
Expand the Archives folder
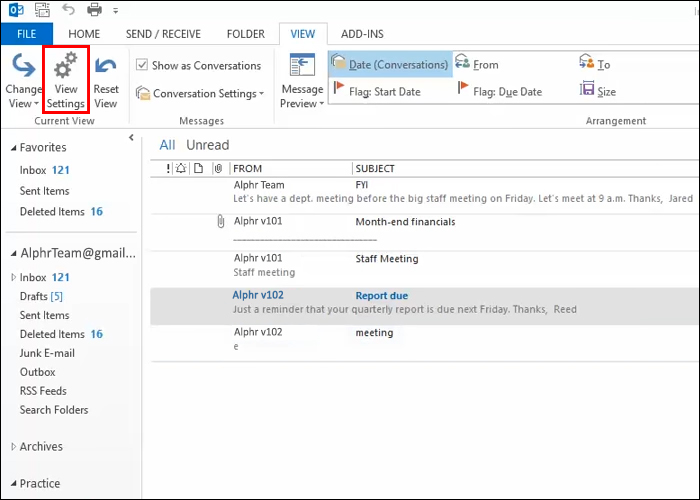(14, 447)
